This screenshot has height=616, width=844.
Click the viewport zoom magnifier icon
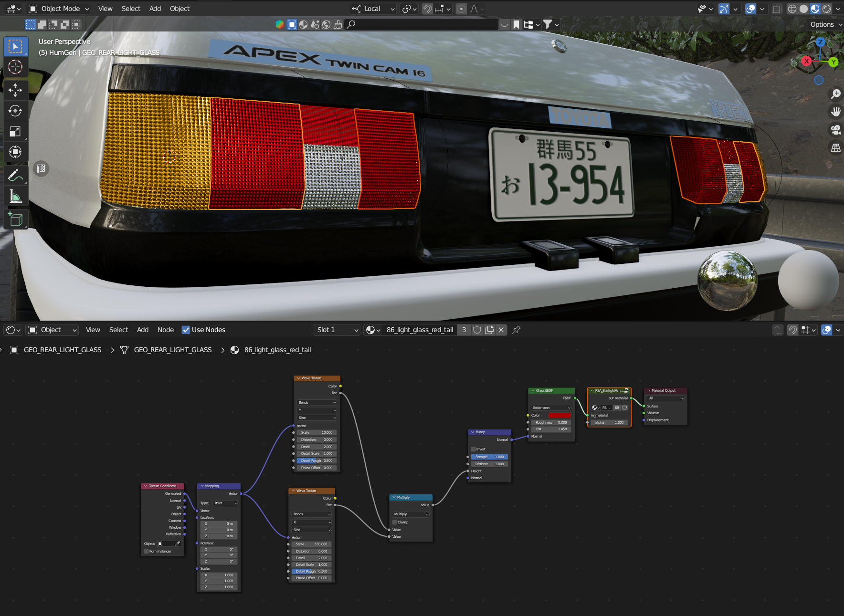coord(835,94)
